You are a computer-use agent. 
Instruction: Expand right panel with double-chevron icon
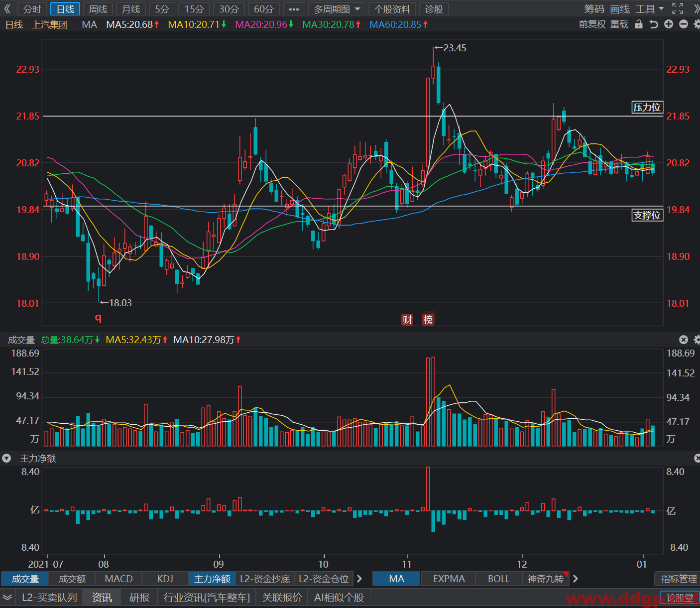click(696, 8)
